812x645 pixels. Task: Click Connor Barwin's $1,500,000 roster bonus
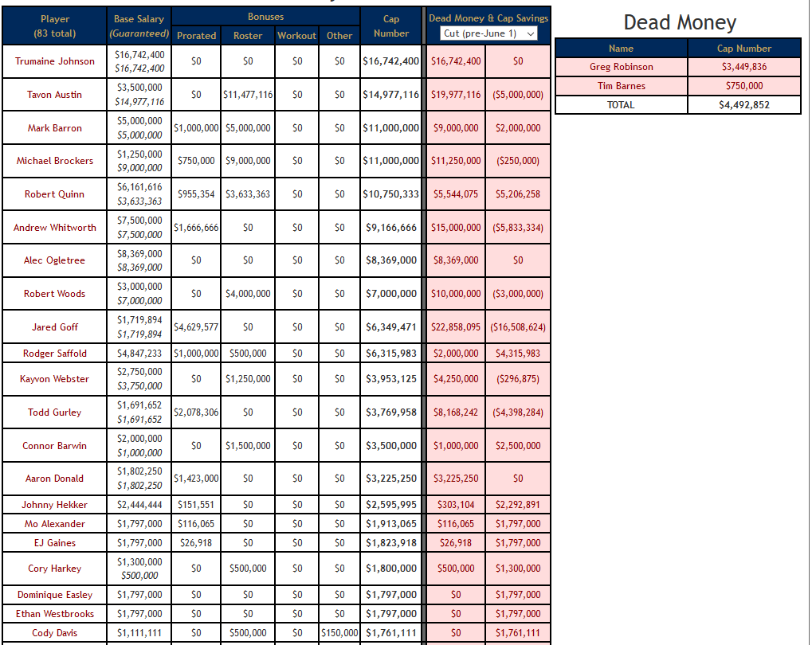tap(248, 446)
